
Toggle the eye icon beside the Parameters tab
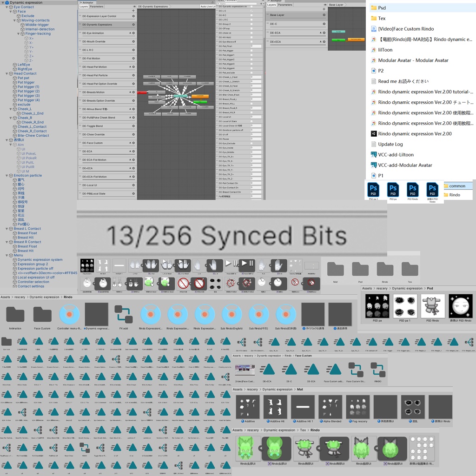pyautogui.click(x=134, y=7)
